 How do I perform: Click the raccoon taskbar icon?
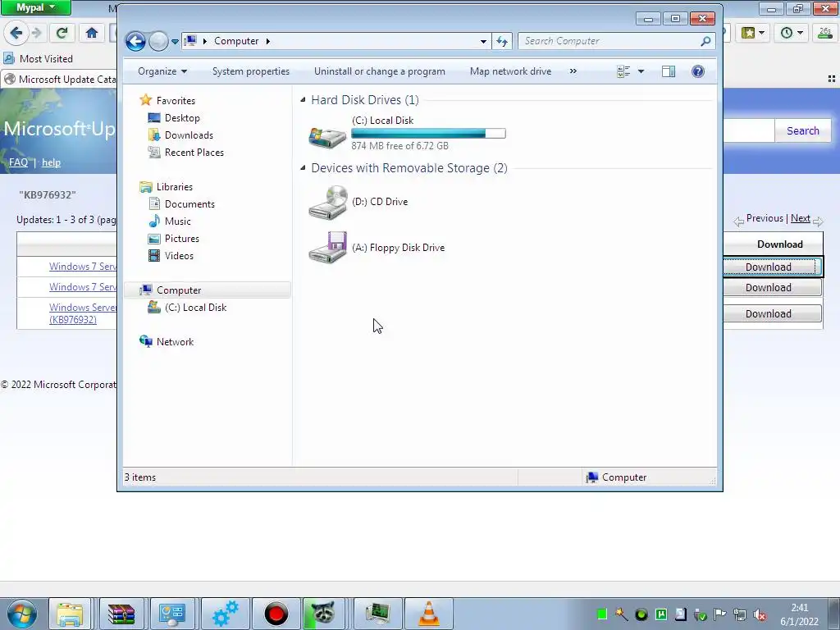click(323, 614)
